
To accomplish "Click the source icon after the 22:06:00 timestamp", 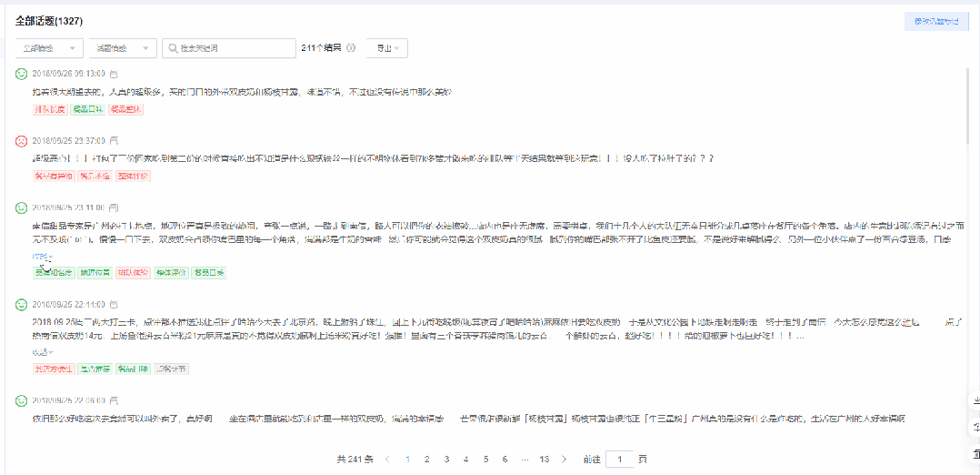I will coord(114,399).
